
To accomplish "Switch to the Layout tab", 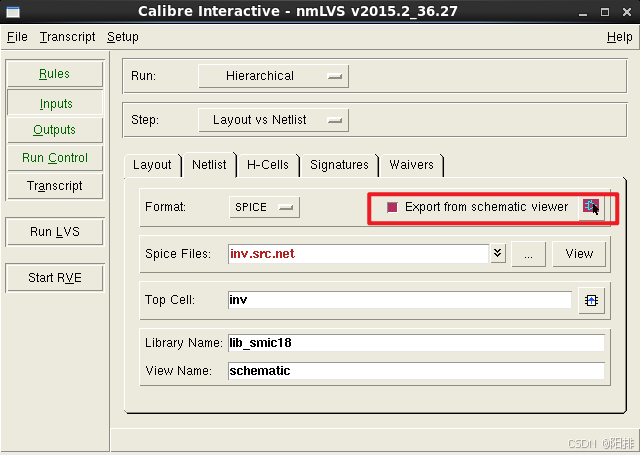I will pyautogui.click(x=152, y=165).
